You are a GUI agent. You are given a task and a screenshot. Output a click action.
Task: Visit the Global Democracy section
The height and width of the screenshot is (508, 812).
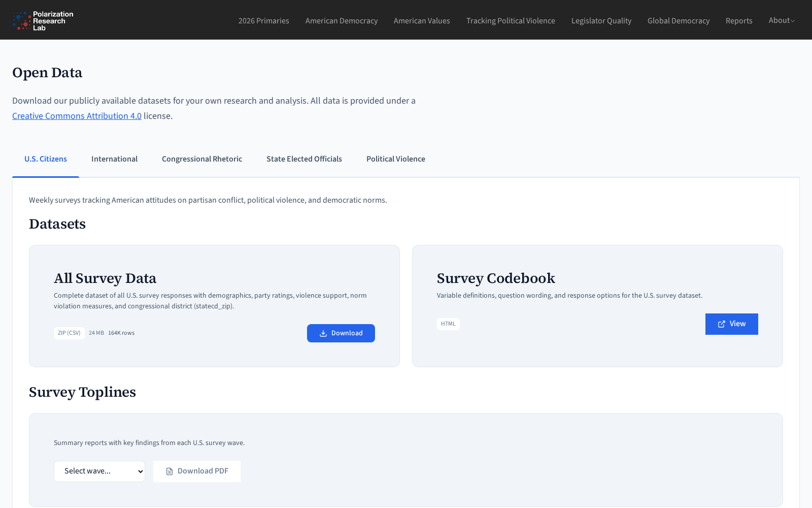click(x=679, y=21)
